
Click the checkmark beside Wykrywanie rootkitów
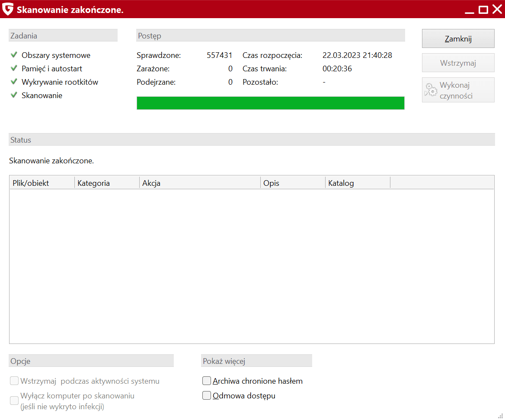pyautogui.click(x=14, y=82)
